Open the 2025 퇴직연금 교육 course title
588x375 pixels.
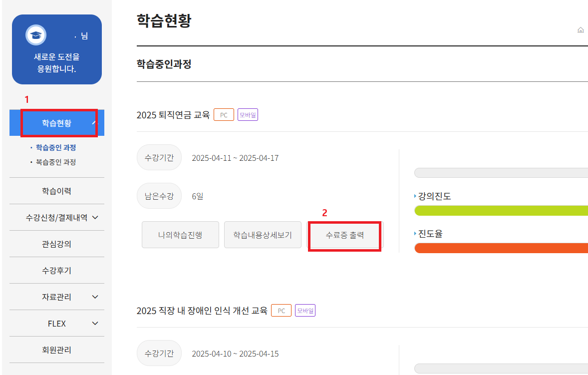click(173, 115)
